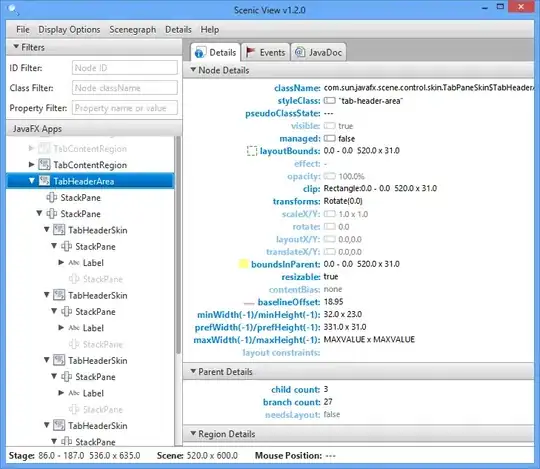Click the Scenic View magnifier window icon
Screen dimensions: 540x469
(12, 9)
